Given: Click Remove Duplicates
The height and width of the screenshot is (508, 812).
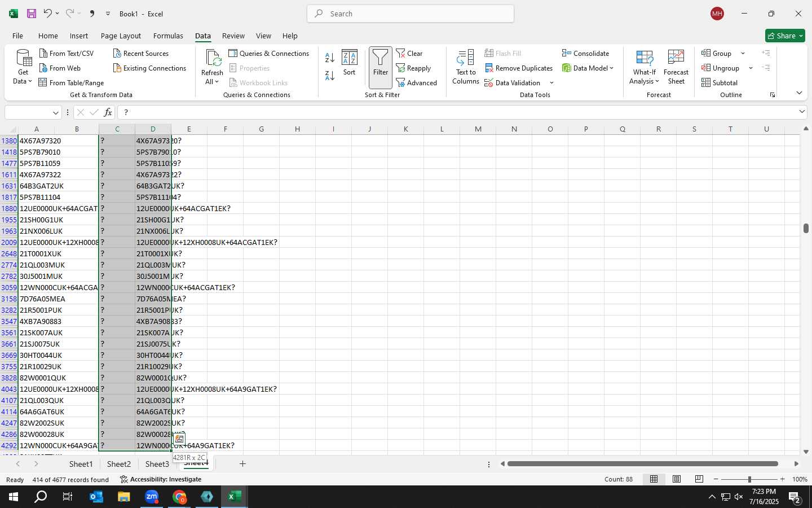Looking at the screenshot, I should coord(519,68).
